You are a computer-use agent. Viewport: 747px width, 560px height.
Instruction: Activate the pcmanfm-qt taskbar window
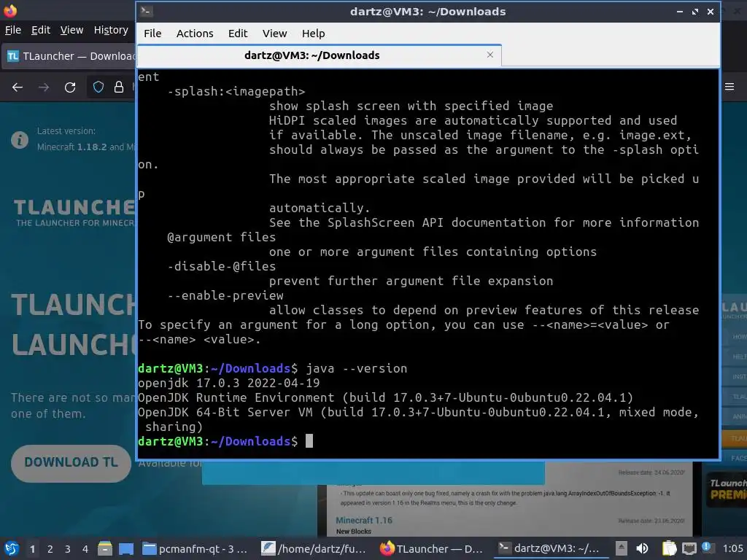pyautogui.click(x=197, y=549)
